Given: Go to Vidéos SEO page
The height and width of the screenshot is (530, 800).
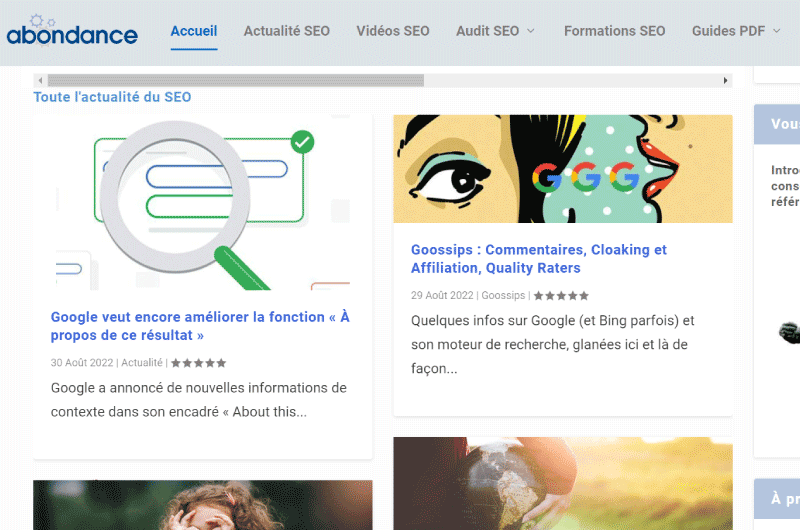Looking at the screenshot, I should pos(393,31).
